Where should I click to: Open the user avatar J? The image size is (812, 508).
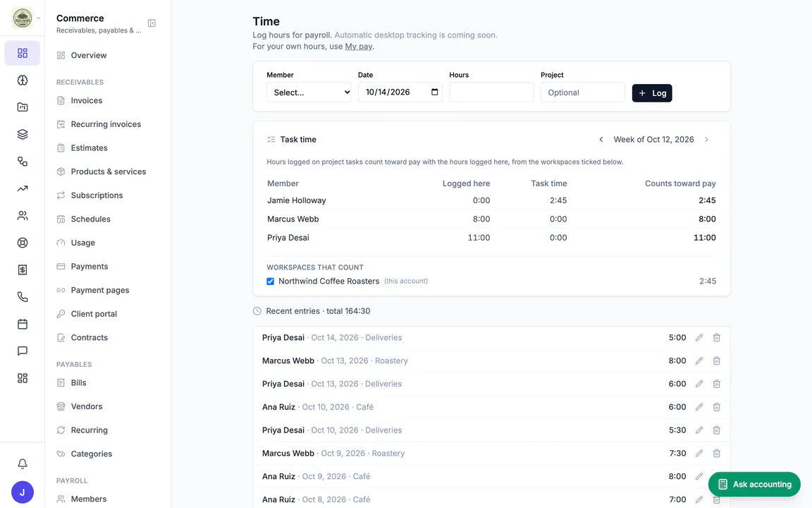point(23,492)
